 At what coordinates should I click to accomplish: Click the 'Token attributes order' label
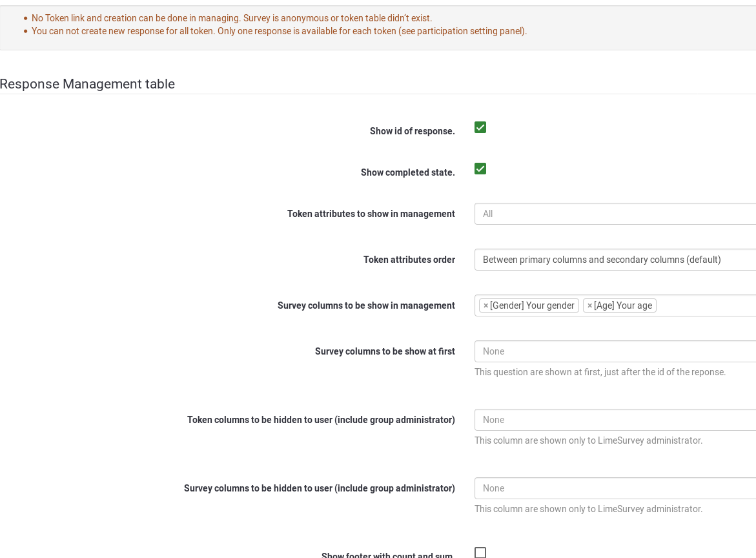[409, 260]
